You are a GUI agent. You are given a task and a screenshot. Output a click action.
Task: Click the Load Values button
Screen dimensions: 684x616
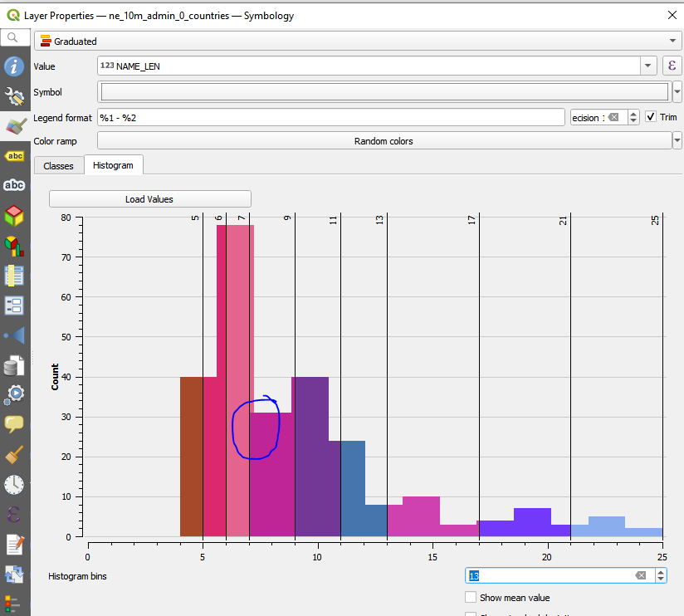coord(149,198)
